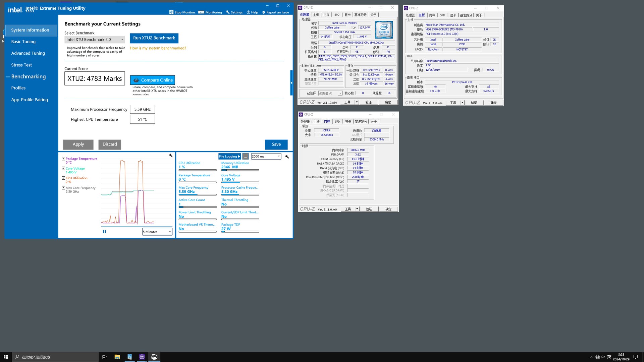Image resolution: width=644 pixels, height=362 pixels.
Task: Open the notification center icon
Action: (x=636, y=357)
